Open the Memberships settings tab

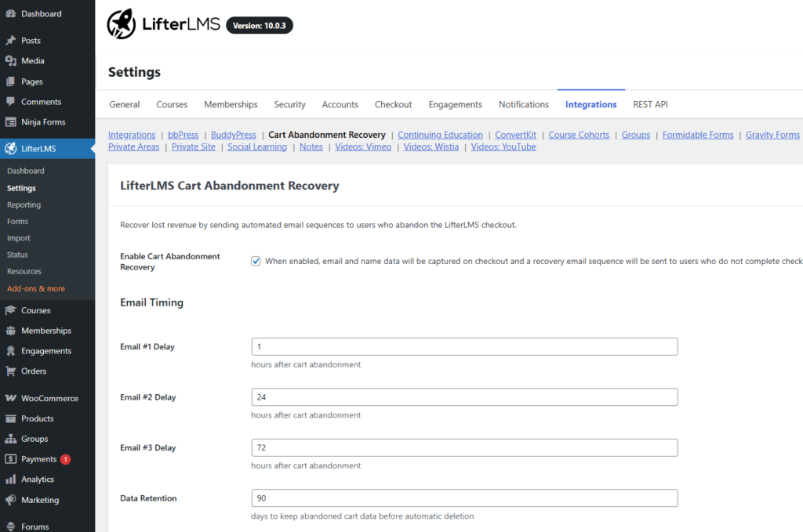tap(231, 104)
